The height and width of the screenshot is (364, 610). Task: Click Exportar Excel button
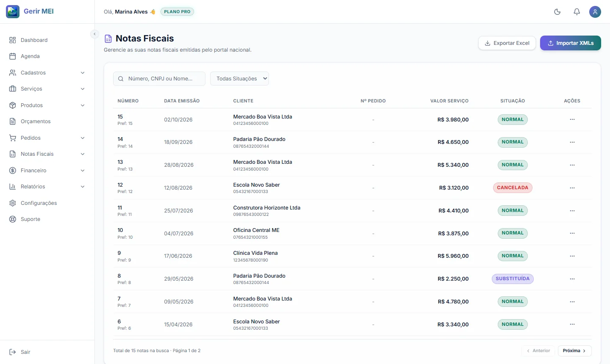[507, 43]
